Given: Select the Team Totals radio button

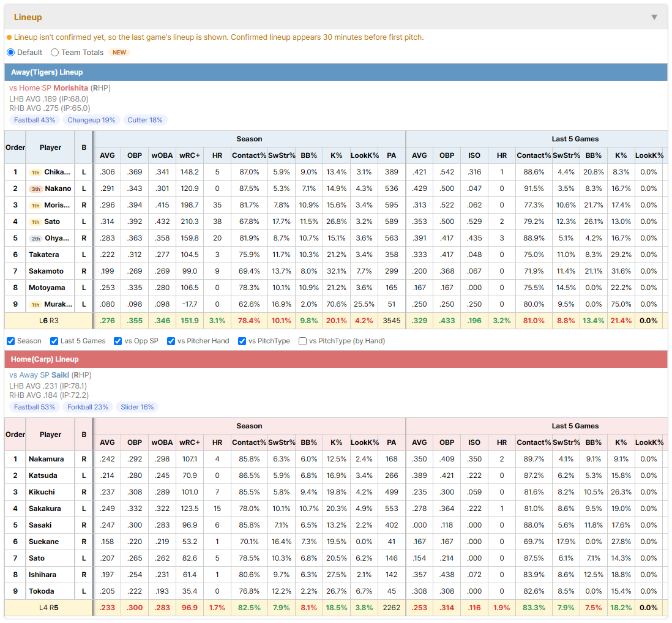Looking at the screenshot, I should [x=54, y=52].
